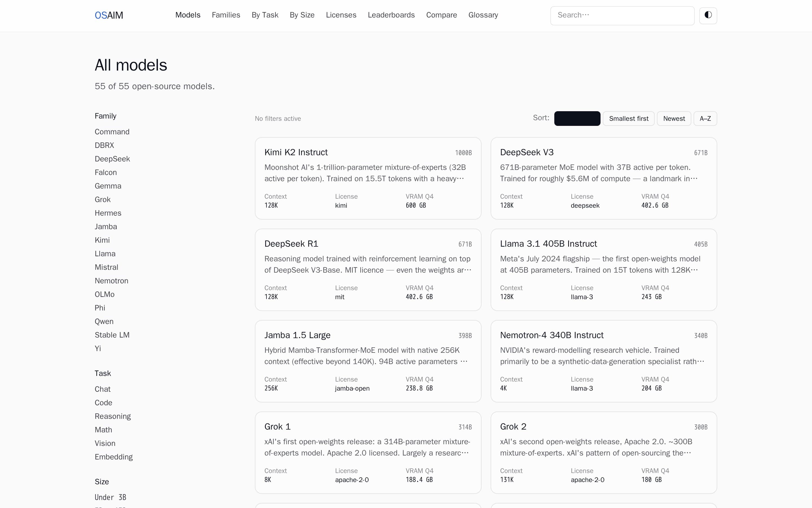
Task: Filter by Nemotron family in sidebar
Action: tap(111, 281)
